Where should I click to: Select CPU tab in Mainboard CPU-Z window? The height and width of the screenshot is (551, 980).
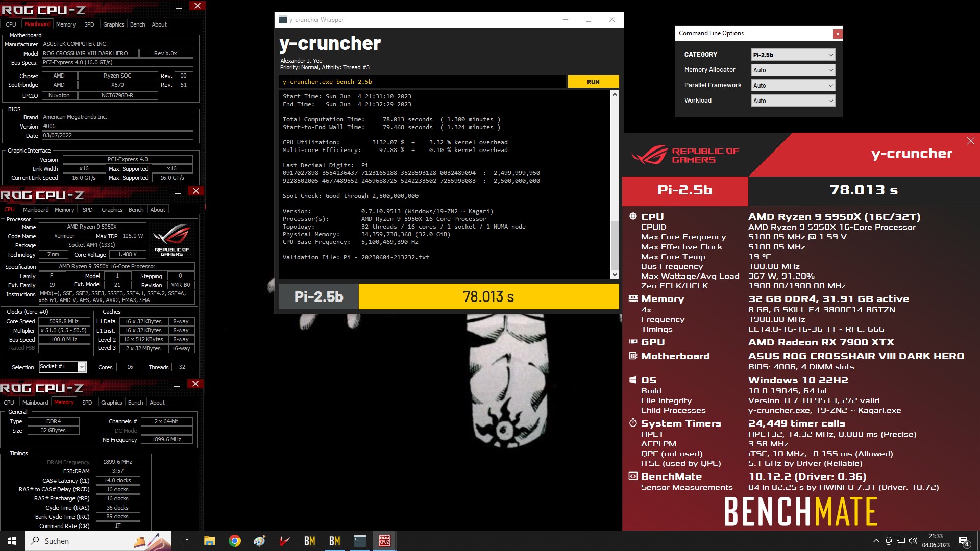click(x=11, y=24)
